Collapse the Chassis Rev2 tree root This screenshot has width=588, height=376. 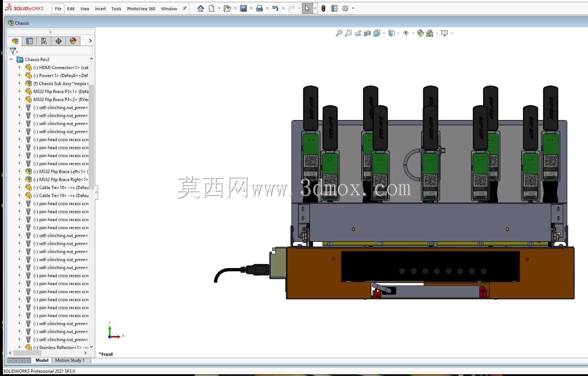(11, 59)
